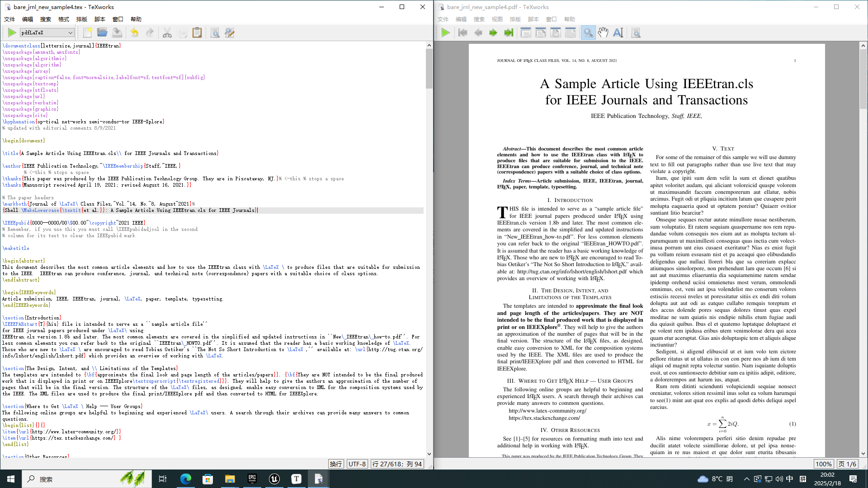Select the hand scroll tool

[603, 33]
